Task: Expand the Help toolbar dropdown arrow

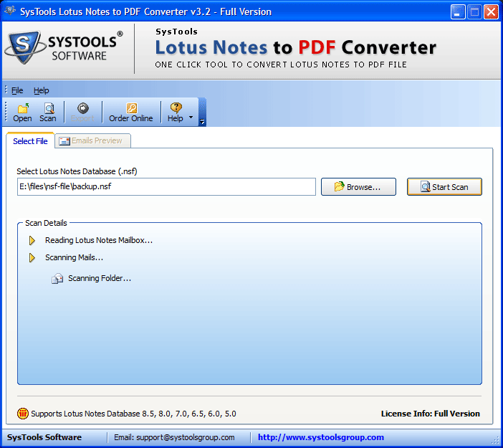Action: [x=191, y=117]
